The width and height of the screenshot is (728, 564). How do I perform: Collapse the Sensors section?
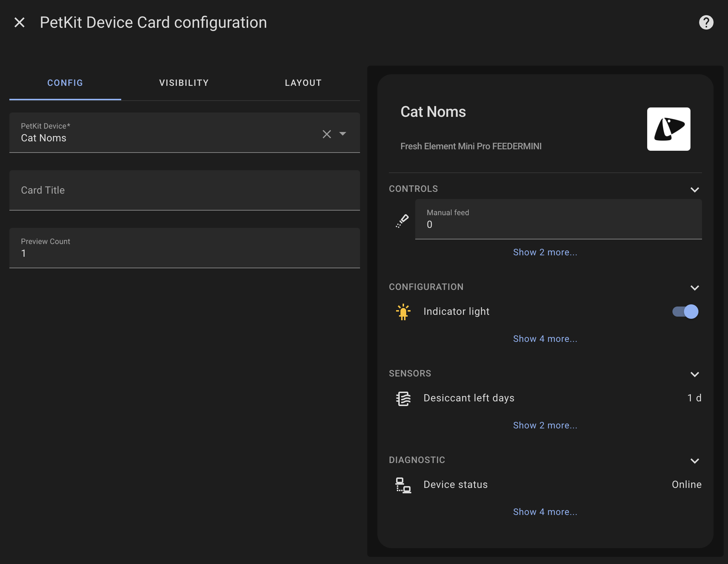click(694, 374)
